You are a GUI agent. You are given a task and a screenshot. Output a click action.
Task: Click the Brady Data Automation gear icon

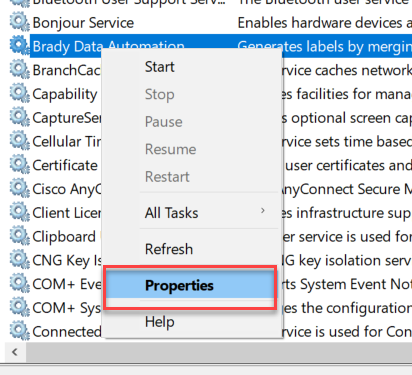point(19,46)
